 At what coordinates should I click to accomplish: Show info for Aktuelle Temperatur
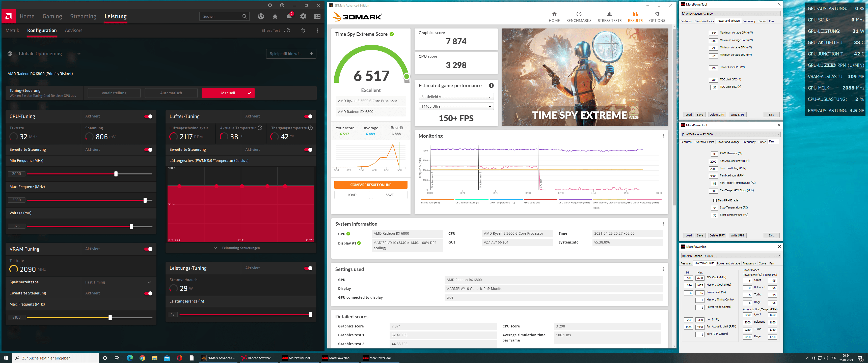(x=260, y=128)
